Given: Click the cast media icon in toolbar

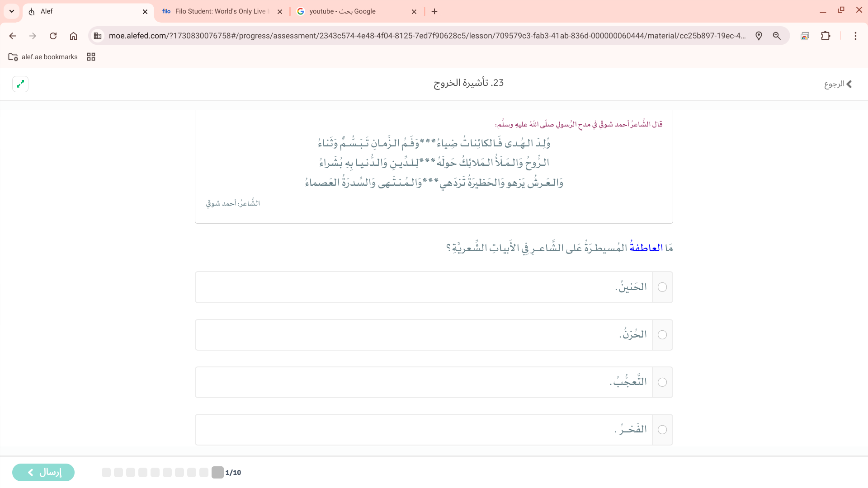Looking at the screenshot, I should (805, 36).
